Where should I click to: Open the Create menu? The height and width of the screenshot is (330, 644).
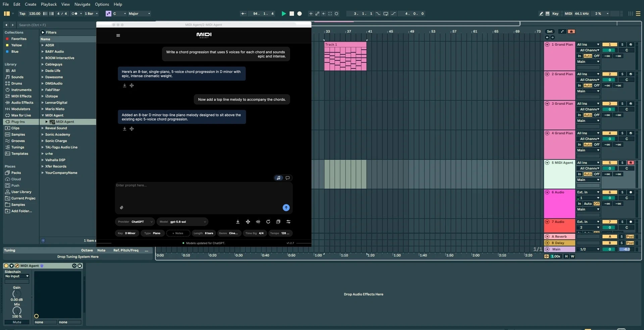coord(30,4)
